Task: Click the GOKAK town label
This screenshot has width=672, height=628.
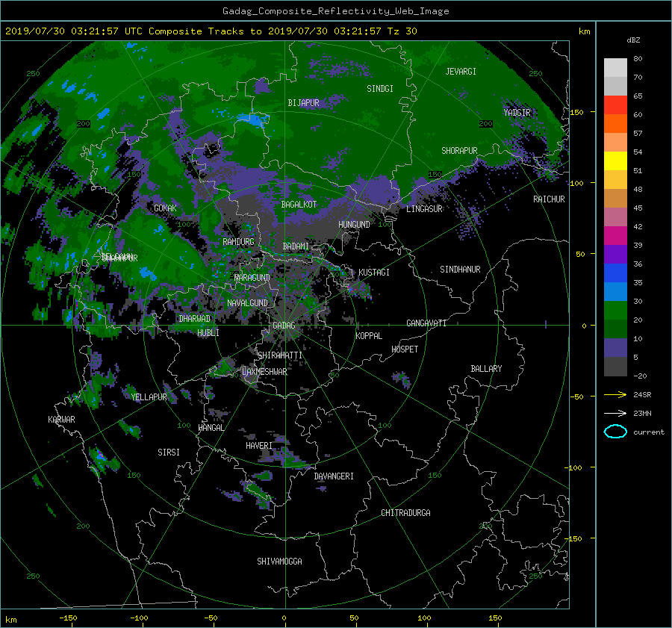Action: tap(165, 208)
